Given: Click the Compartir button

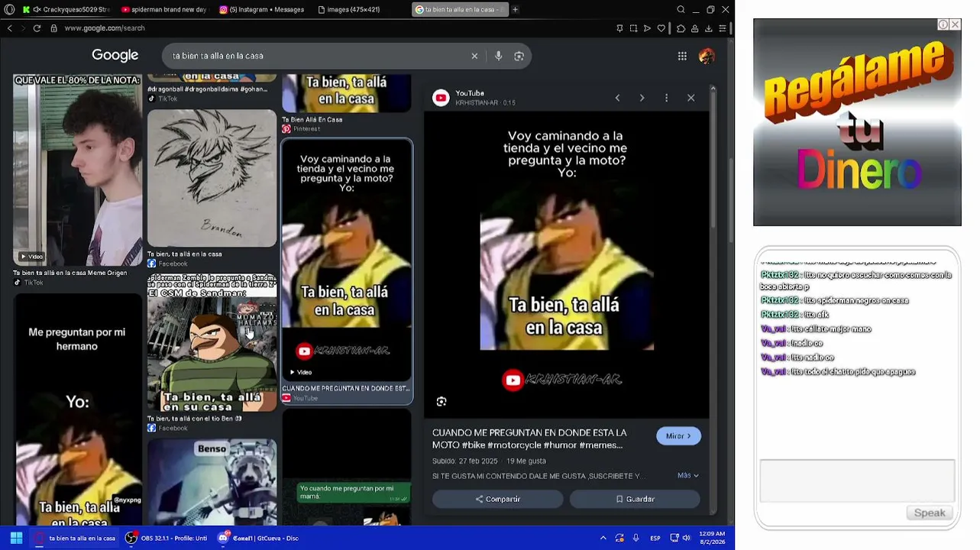Looking at the screenshot, I should (497, 499).
